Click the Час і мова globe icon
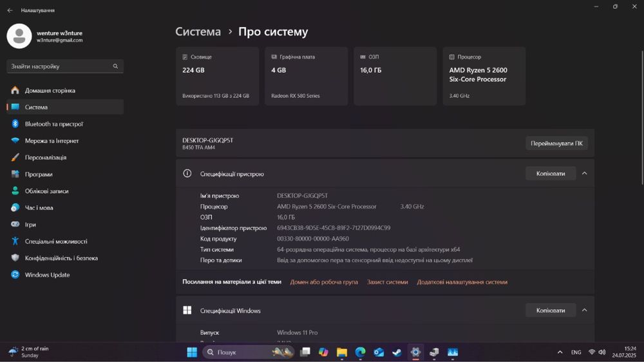This screenshot has width=644, height=362. [15, 208]
